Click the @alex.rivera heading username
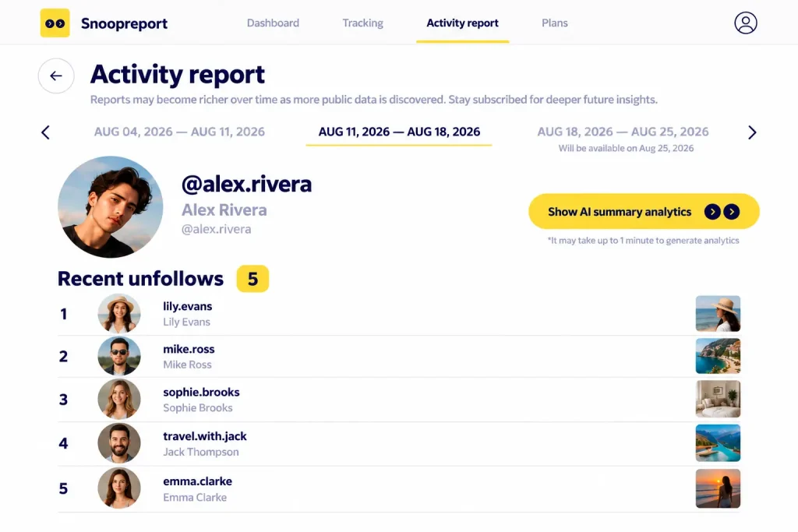The width and height of the screenshot is (798, 532). [x=246, y=184]
